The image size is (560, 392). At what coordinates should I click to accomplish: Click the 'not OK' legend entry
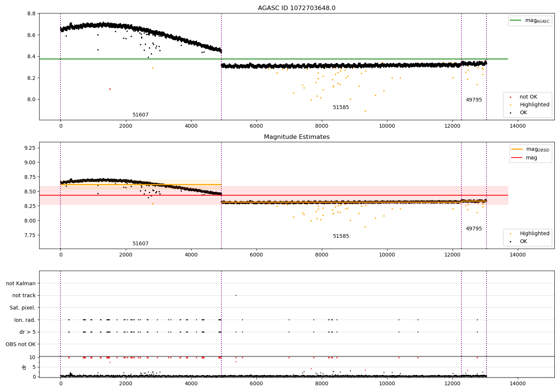528,97
